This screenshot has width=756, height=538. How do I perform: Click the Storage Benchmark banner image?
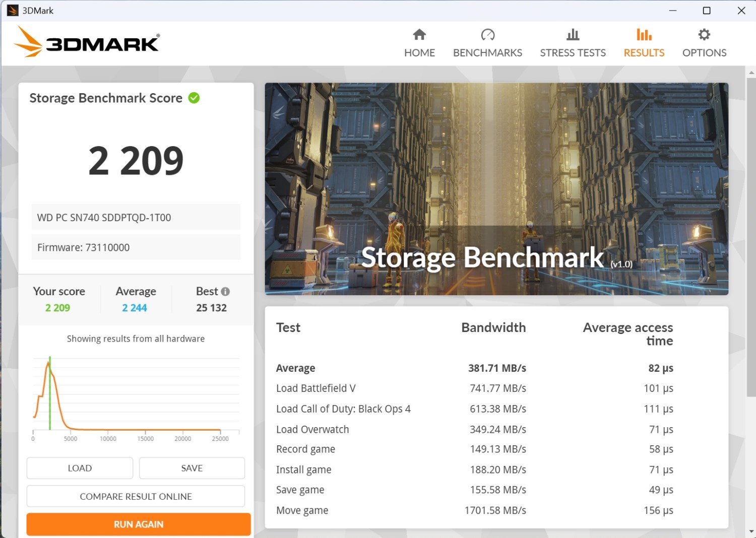[x=496, y=189]
